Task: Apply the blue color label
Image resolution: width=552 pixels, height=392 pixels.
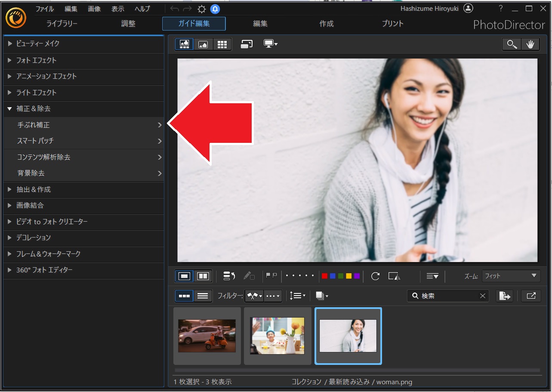Action: coord(333,276)
